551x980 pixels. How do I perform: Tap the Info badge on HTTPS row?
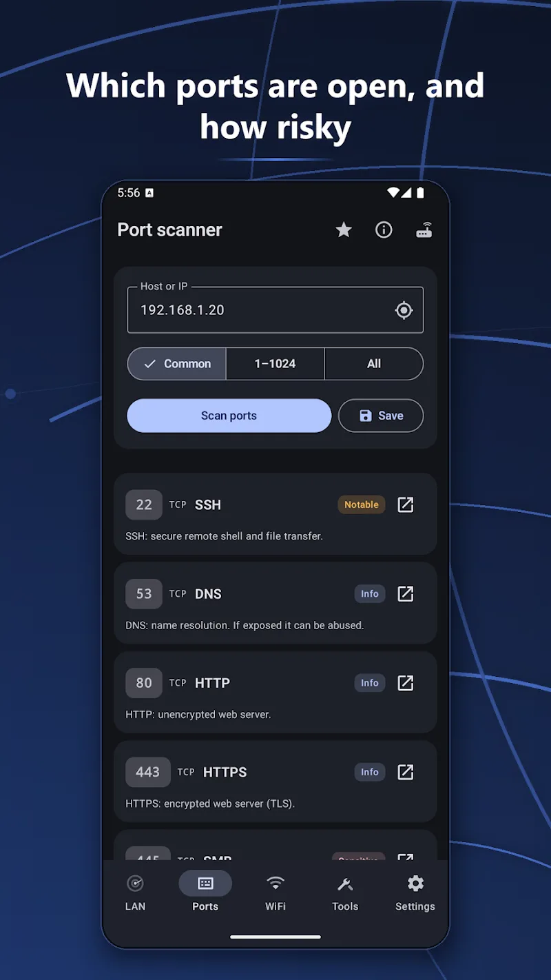pyautogui.click(x=370, y=772)
